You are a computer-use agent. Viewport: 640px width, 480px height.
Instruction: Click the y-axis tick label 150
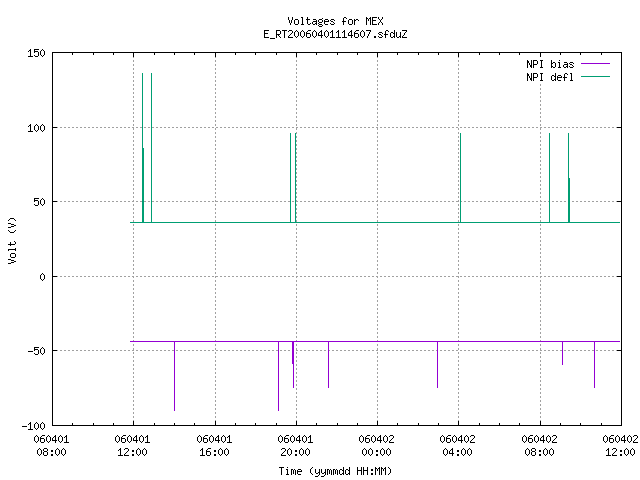[x=36, y=53]
